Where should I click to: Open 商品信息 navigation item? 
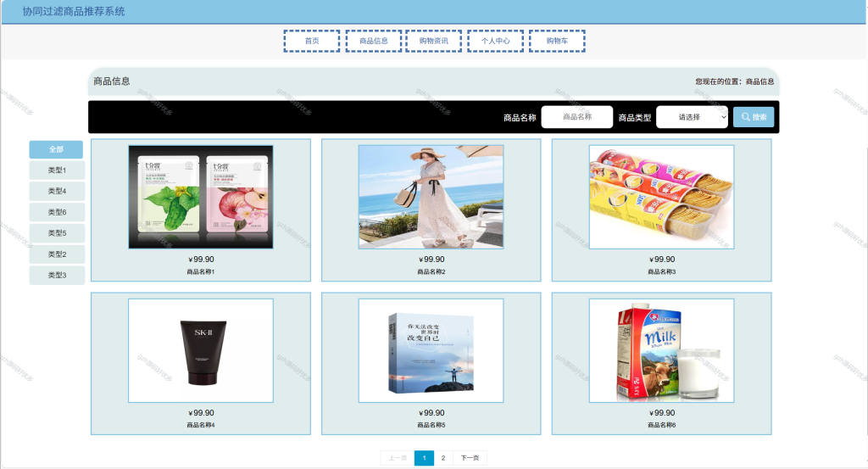(374, 41)
